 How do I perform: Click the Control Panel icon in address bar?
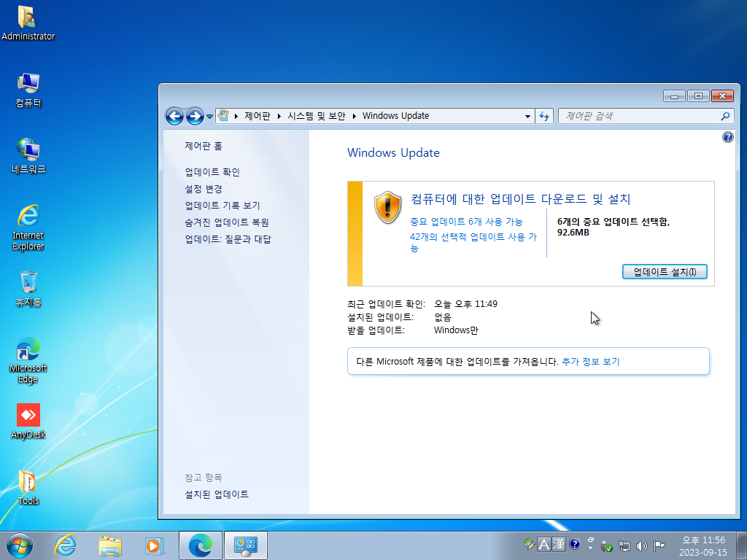[x=223, y=115]
